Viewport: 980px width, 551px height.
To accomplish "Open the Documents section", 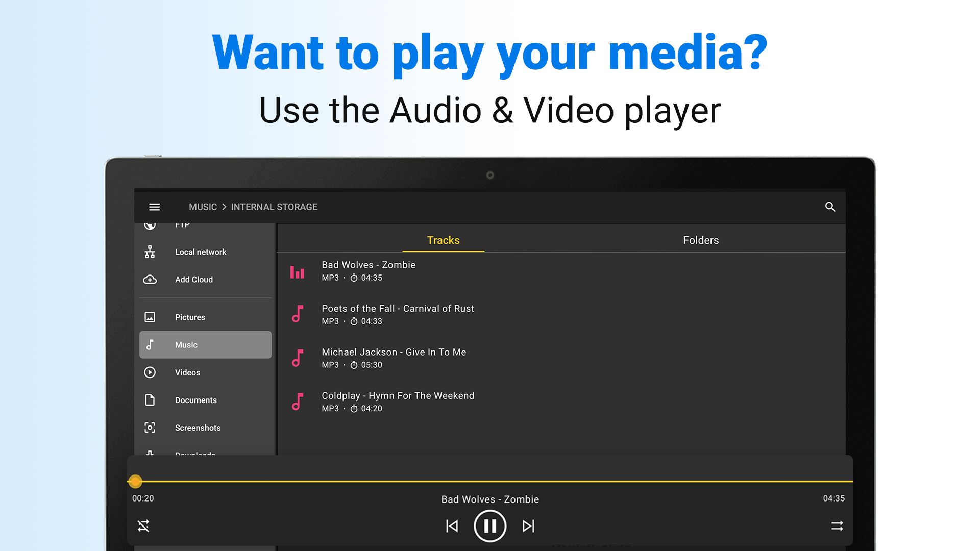I will (196, 400).
